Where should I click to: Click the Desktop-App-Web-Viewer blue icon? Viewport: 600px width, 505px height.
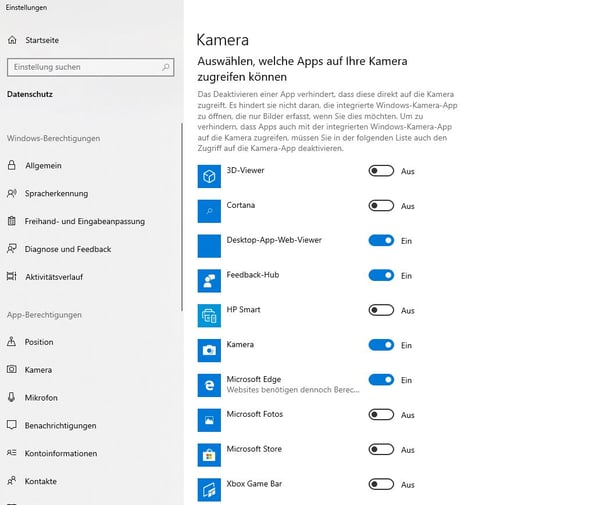coord(209,246)
